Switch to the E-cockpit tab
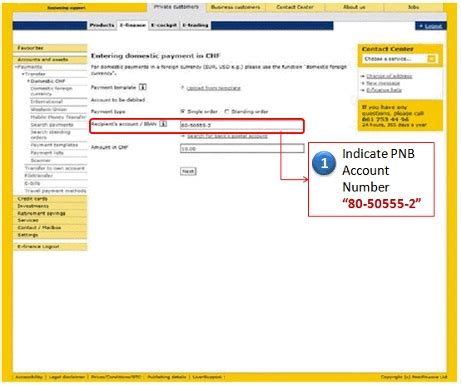Image resolution: width=461 pixels, height=386 pixels. (x=164, y=25)
